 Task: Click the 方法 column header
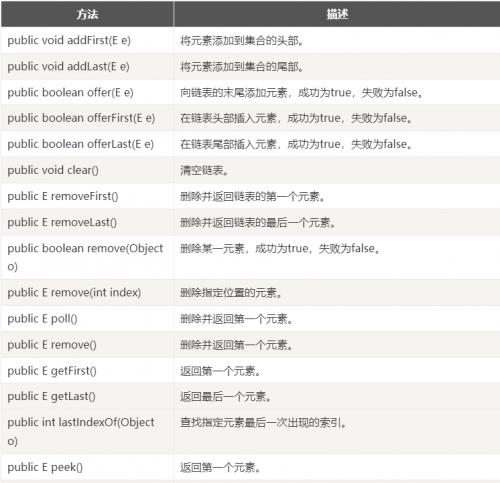[x=87, y=14]
